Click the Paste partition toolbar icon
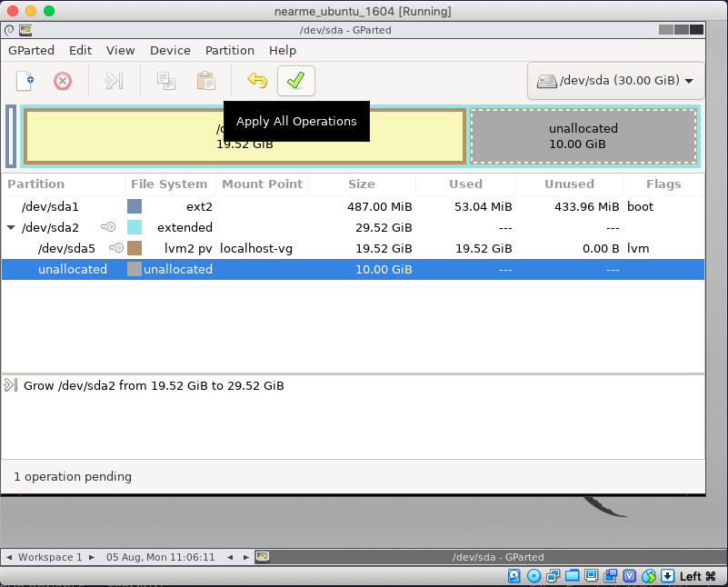This screenshot has width=728, height=587. [206, 81]
